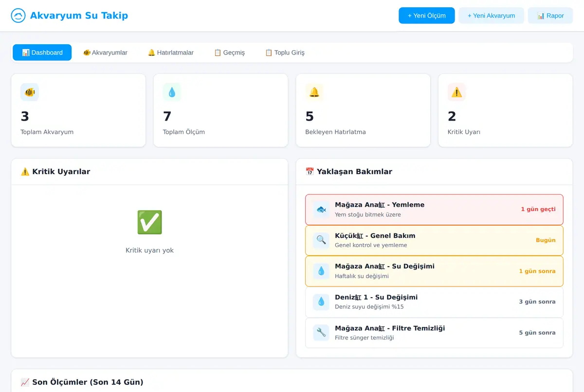Click the 'Kritik uyarı yok' message
Viewport: 584px width, 392px height.
(149, 250)
